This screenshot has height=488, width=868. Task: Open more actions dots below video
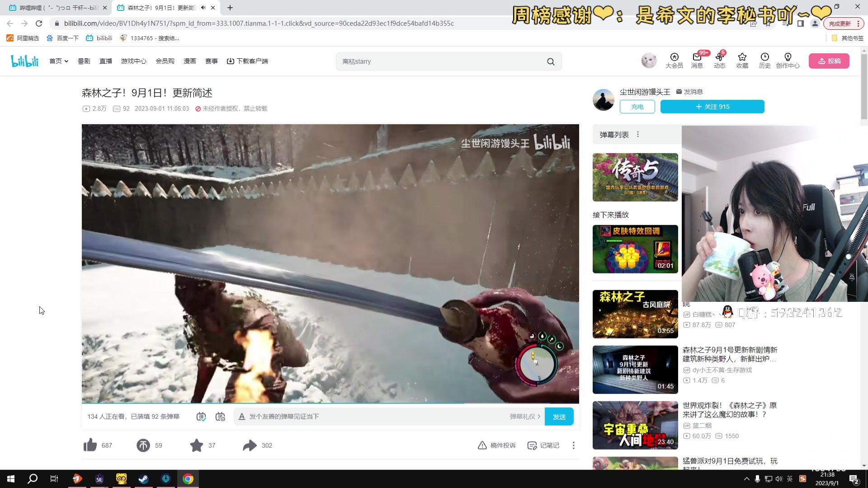click(x=574, y=445)
